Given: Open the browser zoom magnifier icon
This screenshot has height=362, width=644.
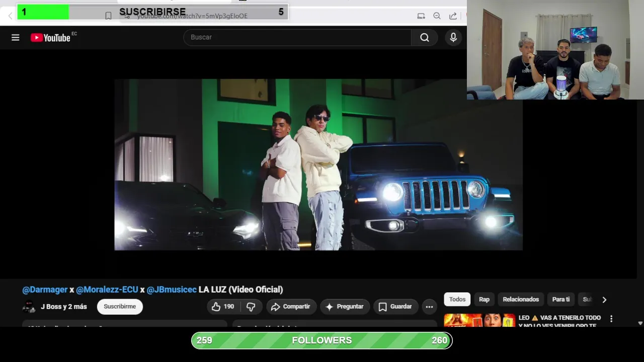Looking at the screenshot, I should [437, 16].
